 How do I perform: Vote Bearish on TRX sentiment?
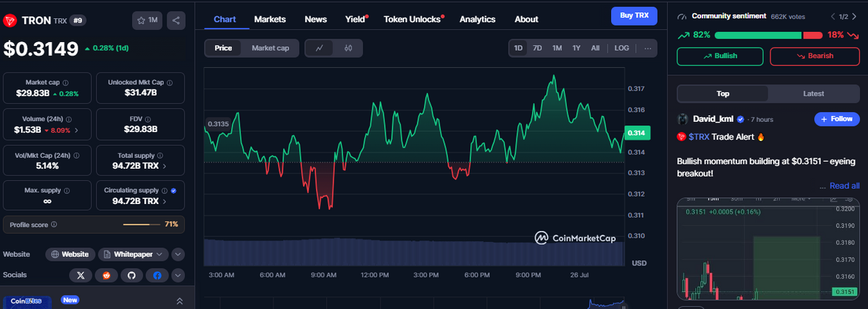tap(814, 56)
